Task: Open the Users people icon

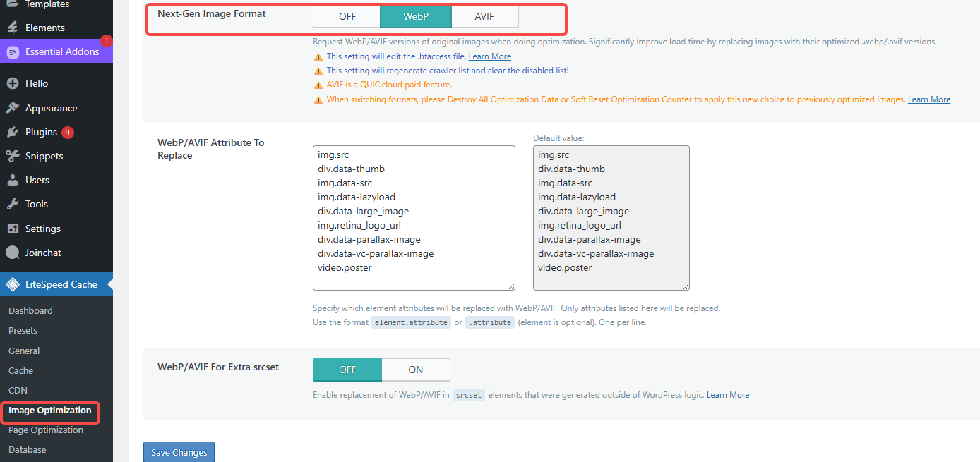Action: [x=15, y=180]
